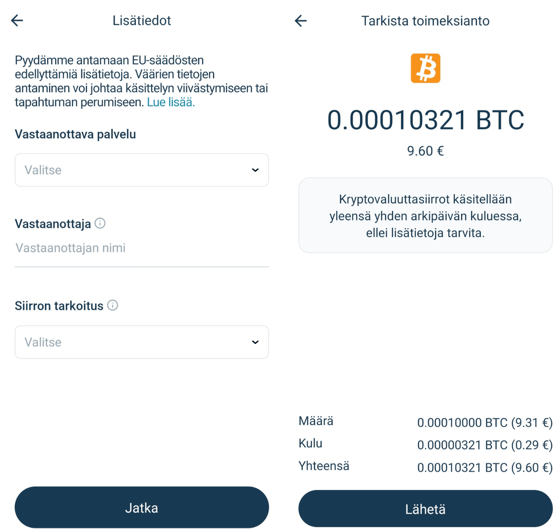Tap the Lisätiedot screen title
Viewport: 556px width, 529px height.
pos(142,21)
